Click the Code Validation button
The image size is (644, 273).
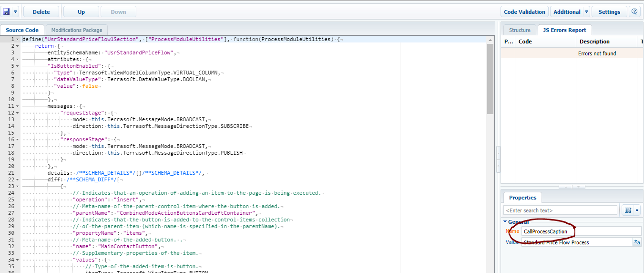coord(524,11)
